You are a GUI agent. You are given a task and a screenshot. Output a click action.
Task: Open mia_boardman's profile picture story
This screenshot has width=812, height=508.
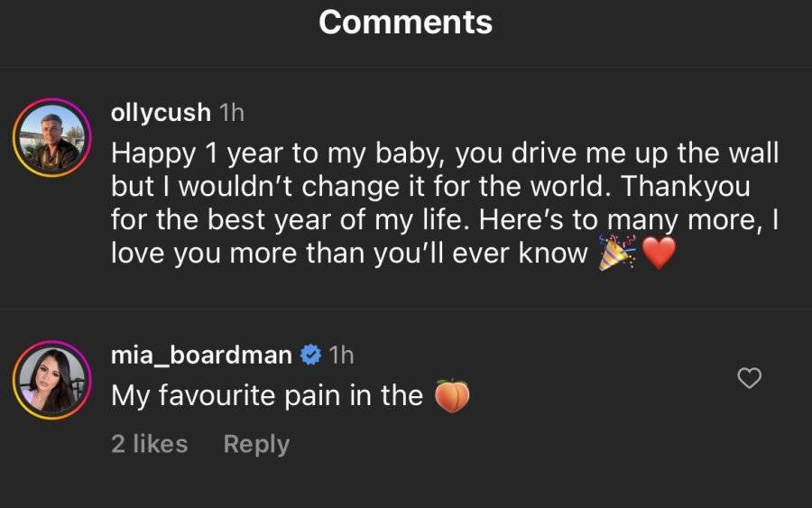(x=51, y=380)
